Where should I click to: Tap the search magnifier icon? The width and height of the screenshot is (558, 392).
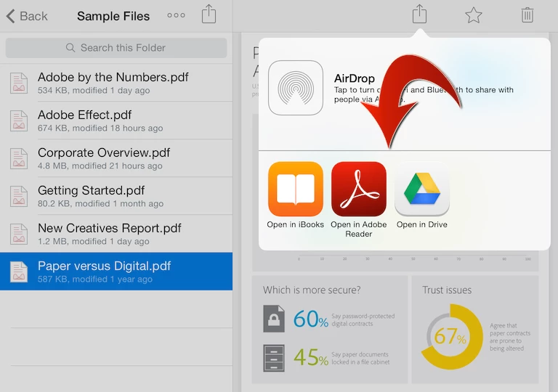[x=70, y=48]
